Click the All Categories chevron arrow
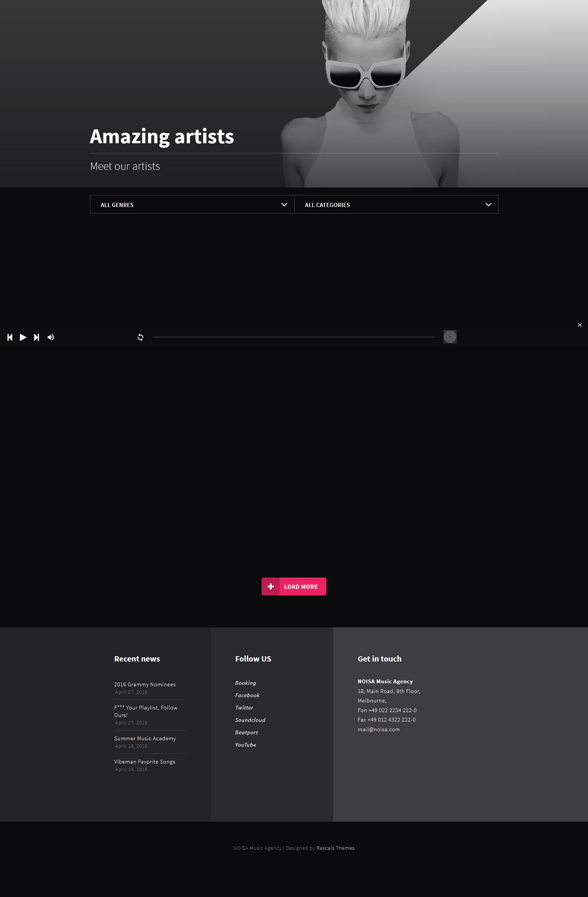This screenshot has height=897, width=588. [x=489, y=205]
